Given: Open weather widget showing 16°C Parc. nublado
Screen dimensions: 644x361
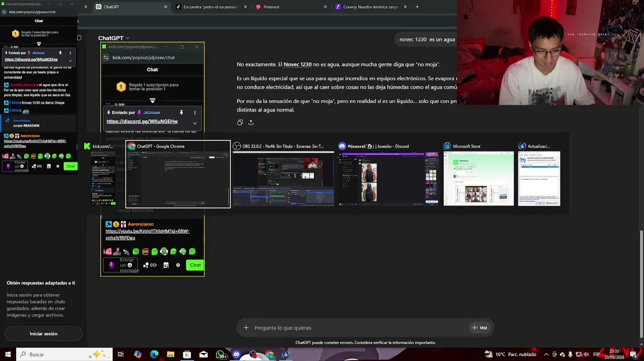Looking at the screenshot, I should click(x=510, y=354).
